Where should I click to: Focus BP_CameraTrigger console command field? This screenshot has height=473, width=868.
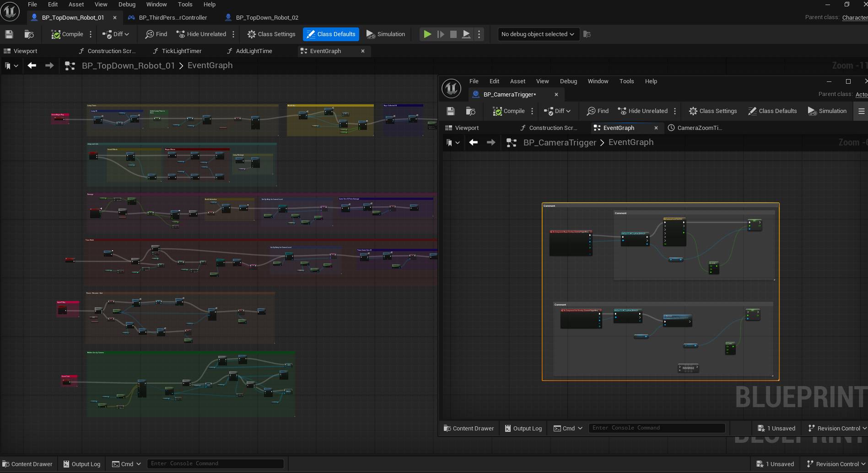coord(656,428)
